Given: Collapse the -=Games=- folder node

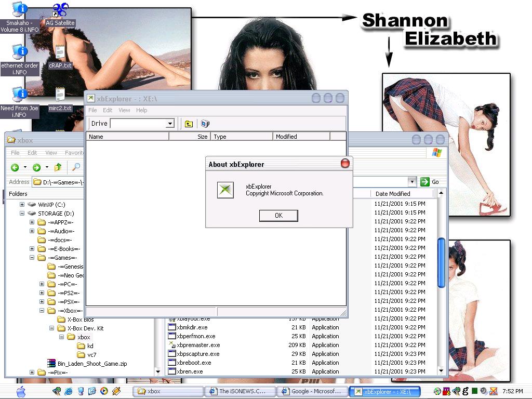Looking at the screenshot, I should [x=32, y=257].
